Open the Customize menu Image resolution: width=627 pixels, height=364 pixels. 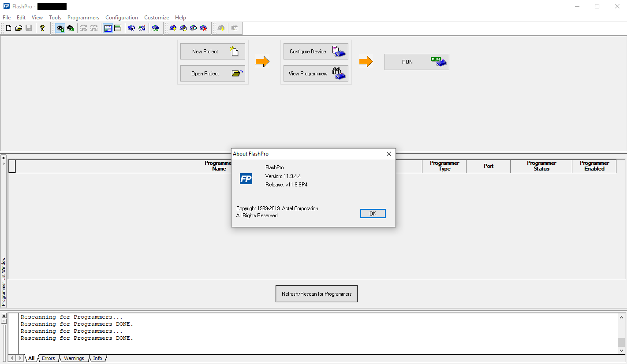pyautogui.click(x=157, y=18)
